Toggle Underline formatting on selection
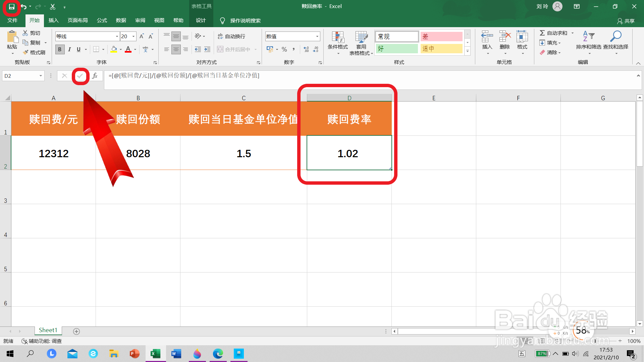 (x=78, y=49)
